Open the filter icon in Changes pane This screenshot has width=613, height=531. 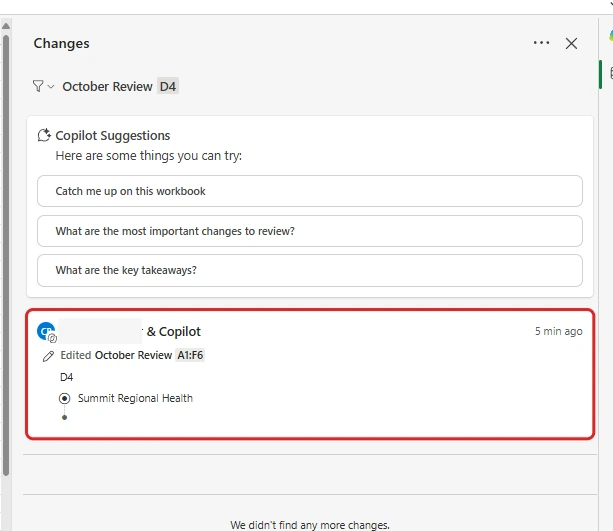[38, 86]
